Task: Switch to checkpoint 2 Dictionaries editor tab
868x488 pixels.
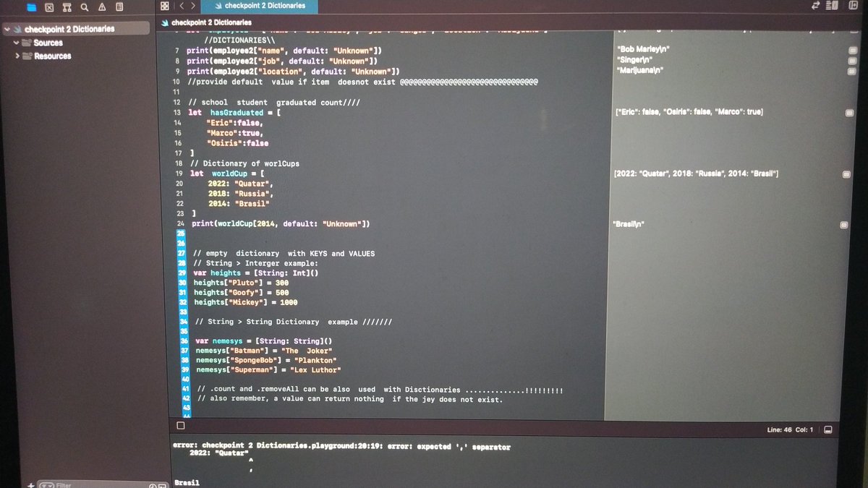Action: click(x=259, y=6)
